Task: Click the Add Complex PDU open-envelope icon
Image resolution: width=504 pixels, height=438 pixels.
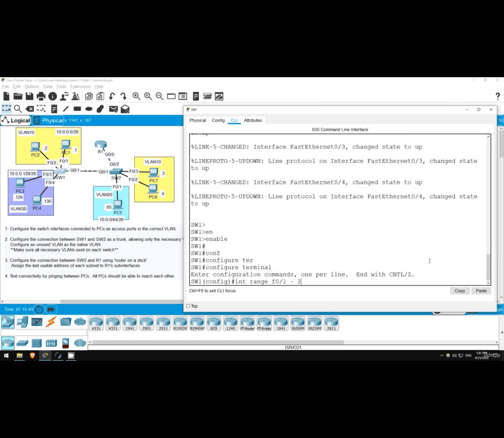Action: point(125,109)
